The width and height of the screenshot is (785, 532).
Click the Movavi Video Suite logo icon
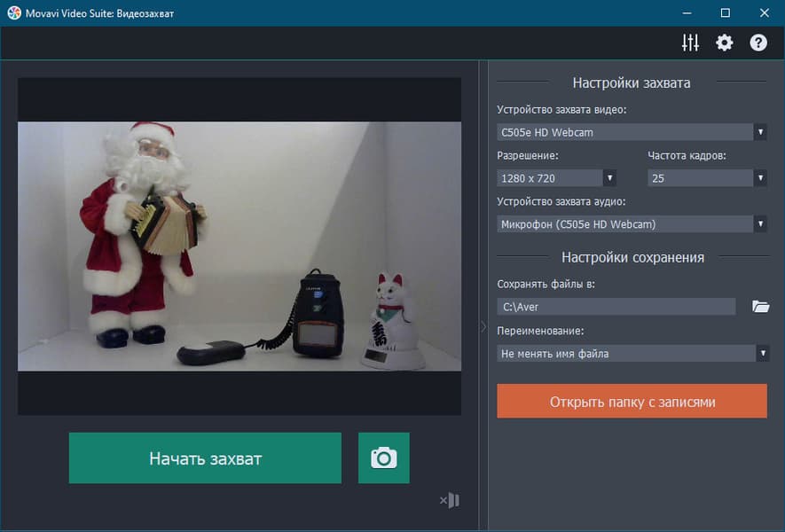coord(14,13)
